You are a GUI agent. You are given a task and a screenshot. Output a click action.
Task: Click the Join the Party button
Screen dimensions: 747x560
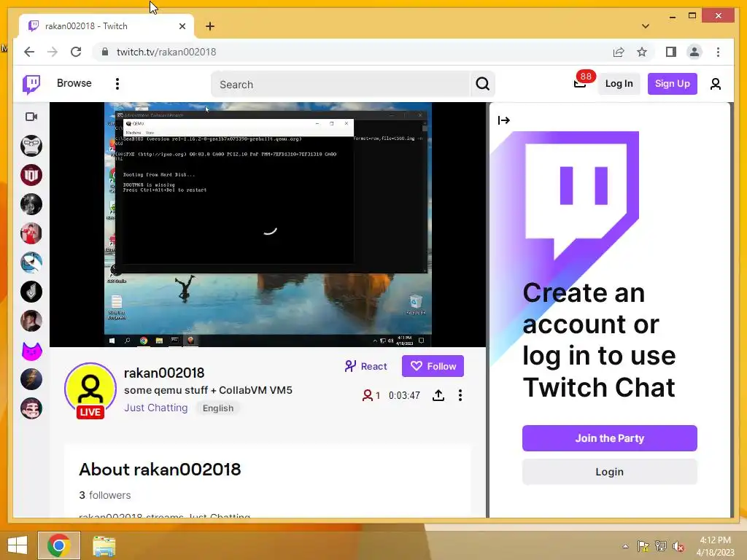[609, 438]
